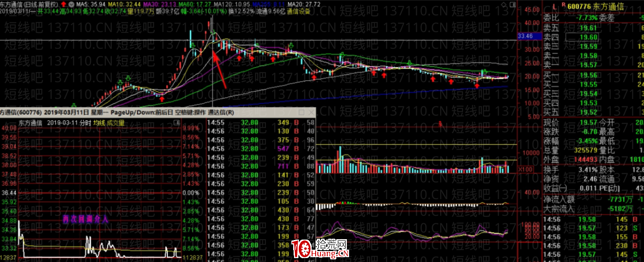Open the 日线 period selector in the title
644x262 pixels.
tap(31, 4)
